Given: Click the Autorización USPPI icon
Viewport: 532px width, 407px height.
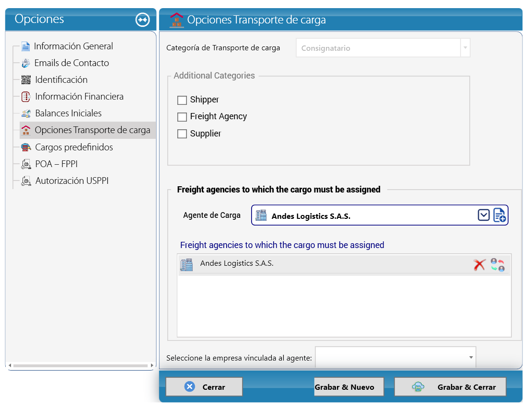Looking at the screenshot, I should pos(26,181).
